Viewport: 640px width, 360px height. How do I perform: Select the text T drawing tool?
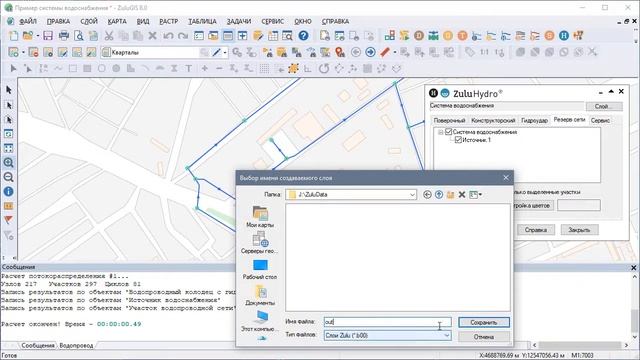(x=189, y=69)
